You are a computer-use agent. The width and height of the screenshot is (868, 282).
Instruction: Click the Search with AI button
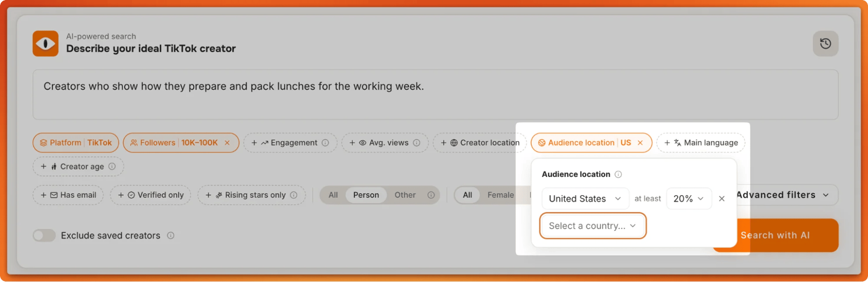pos(776,235)
